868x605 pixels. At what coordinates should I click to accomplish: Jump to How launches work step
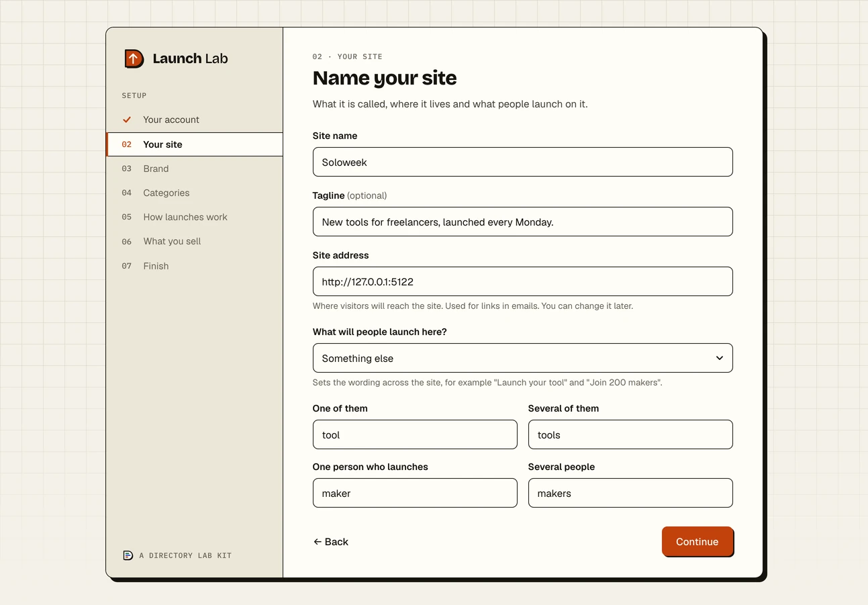coord(195,217)
